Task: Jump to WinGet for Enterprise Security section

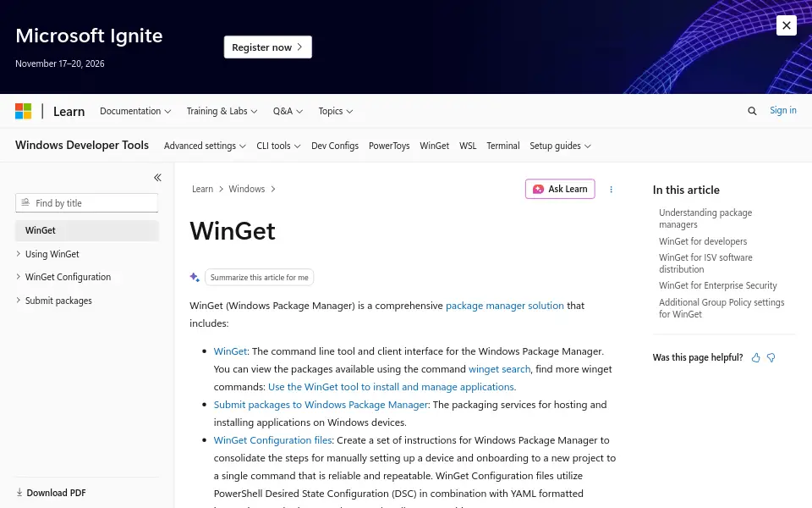Action: point(718,285)
